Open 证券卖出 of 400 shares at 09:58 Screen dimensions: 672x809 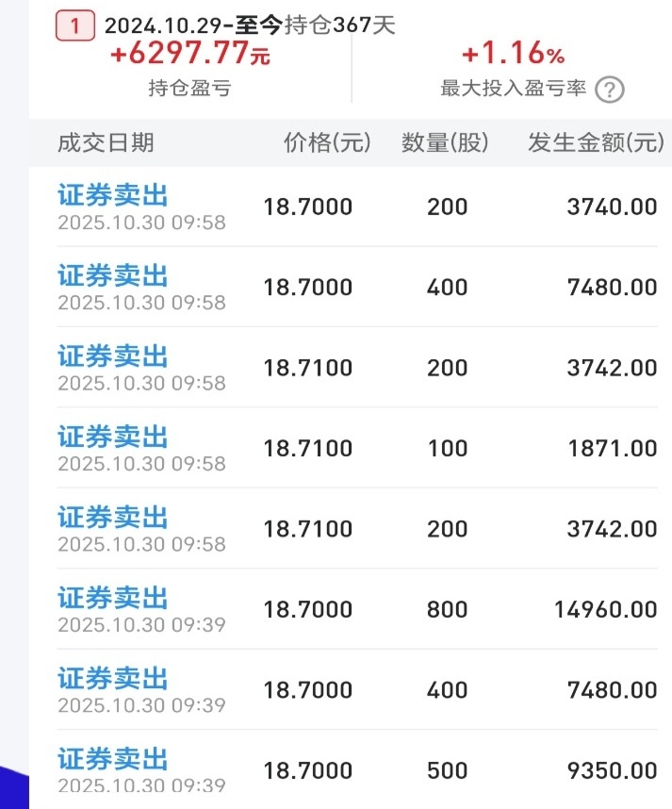[113, 276]
